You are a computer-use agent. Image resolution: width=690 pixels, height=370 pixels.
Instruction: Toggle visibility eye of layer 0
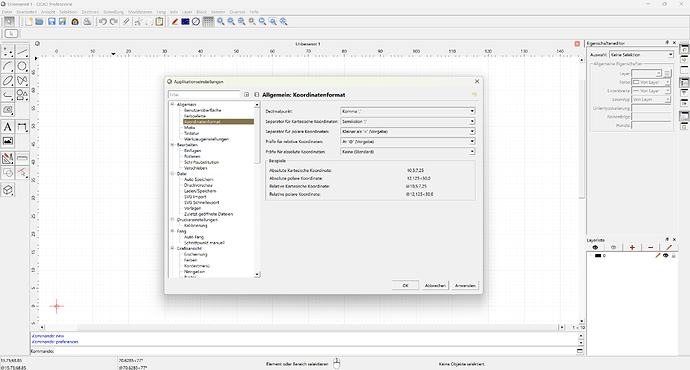pos(665,256)
